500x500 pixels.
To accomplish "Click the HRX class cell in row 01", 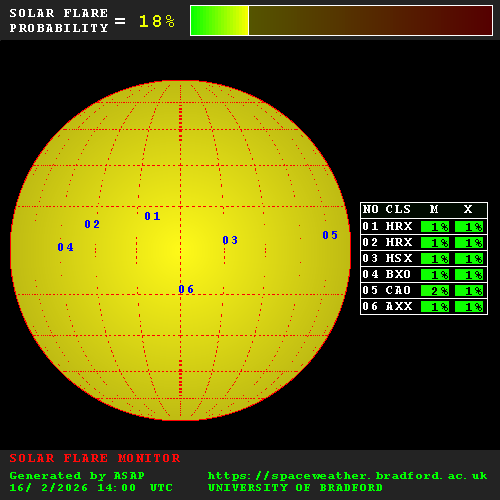I will click(x=399, y=226).
